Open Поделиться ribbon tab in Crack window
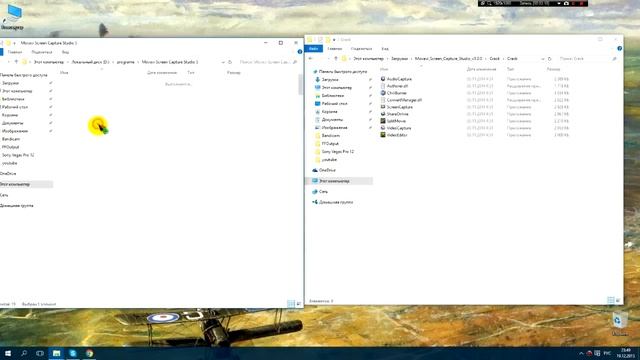The image size is (640, 360). (x=361, y=49)
